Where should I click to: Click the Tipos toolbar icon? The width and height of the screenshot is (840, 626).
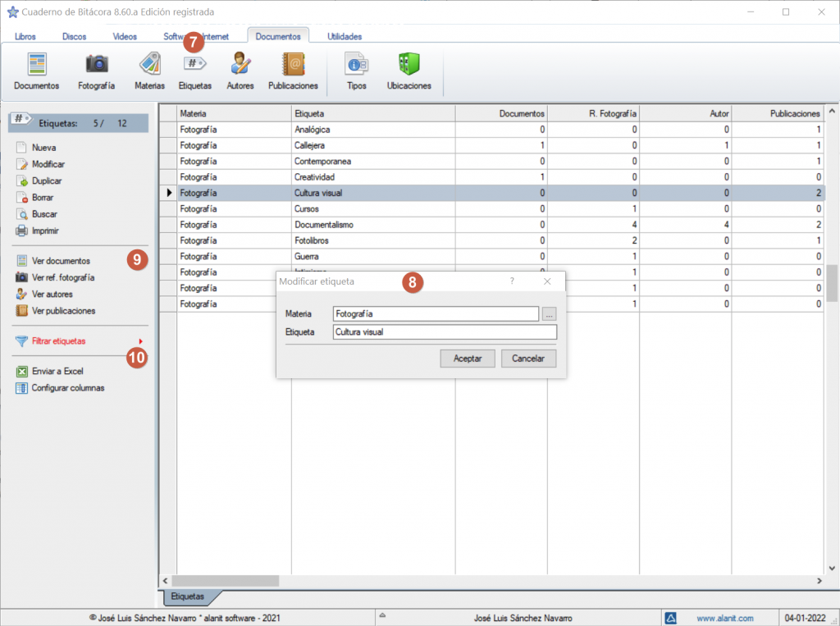[356, 70]
